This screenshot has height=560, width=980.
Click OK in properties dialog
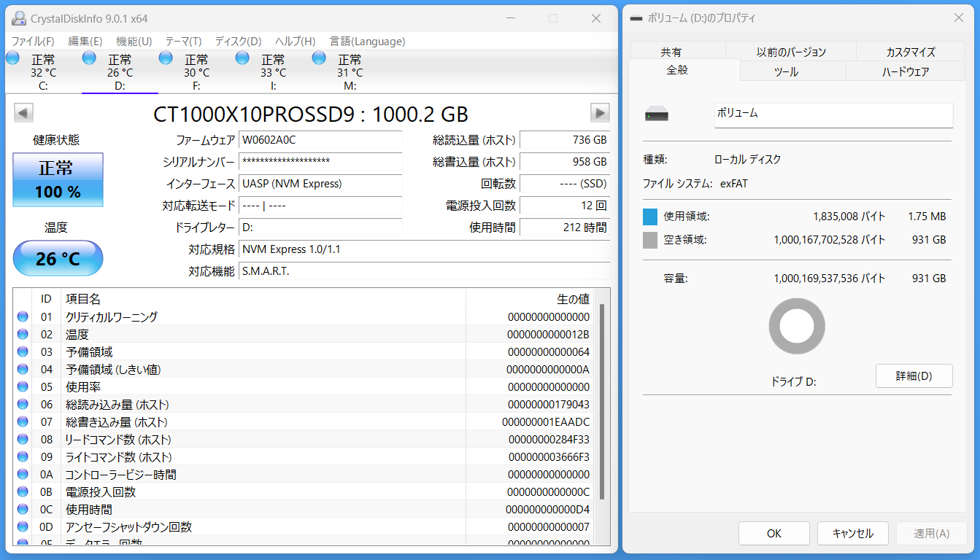774,533
